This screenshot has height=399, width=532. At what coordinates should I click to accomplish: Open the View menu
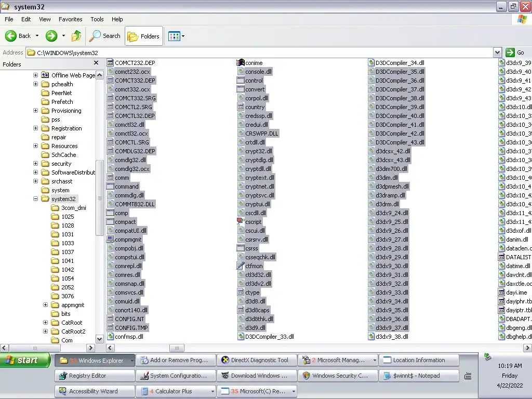click(45, 19)
